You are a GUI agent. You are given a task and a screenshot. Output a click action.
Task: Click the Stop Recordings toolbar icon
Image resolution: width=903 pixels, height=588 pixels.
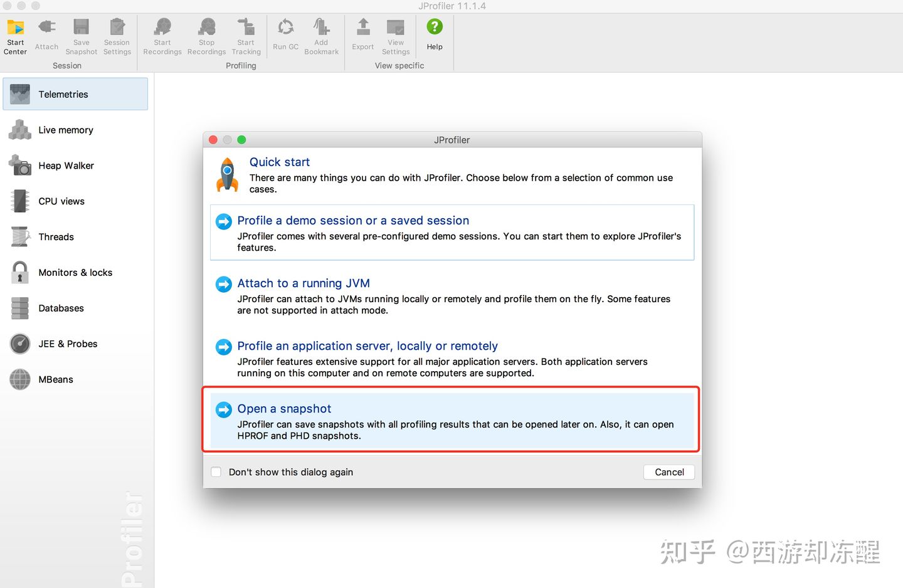(207, 26)
